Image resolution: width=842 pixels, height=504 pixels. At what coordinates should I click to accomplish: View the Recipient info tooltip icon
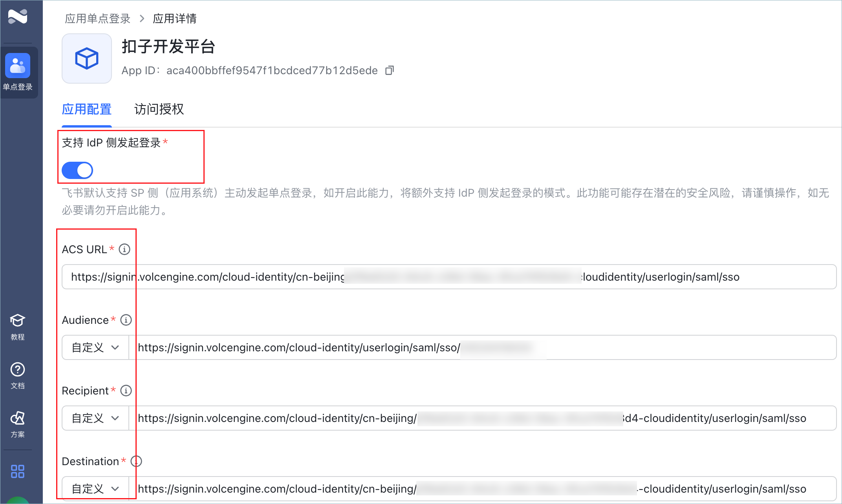[x=126, y=390]
